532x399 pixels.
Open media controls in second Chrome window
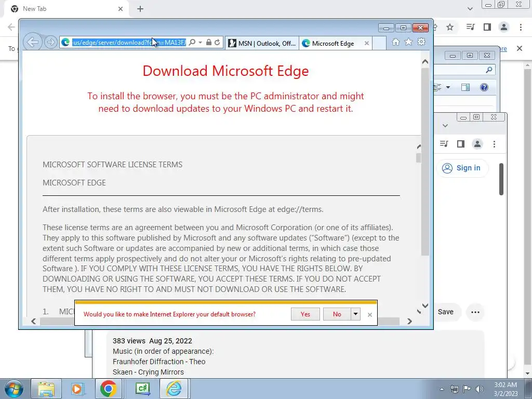[x=444, y=144]
